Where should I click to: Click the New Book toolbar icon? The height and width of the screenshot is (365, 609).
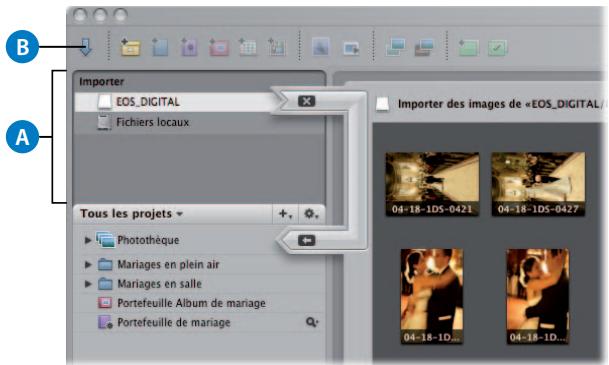click(x=219, y=47)
